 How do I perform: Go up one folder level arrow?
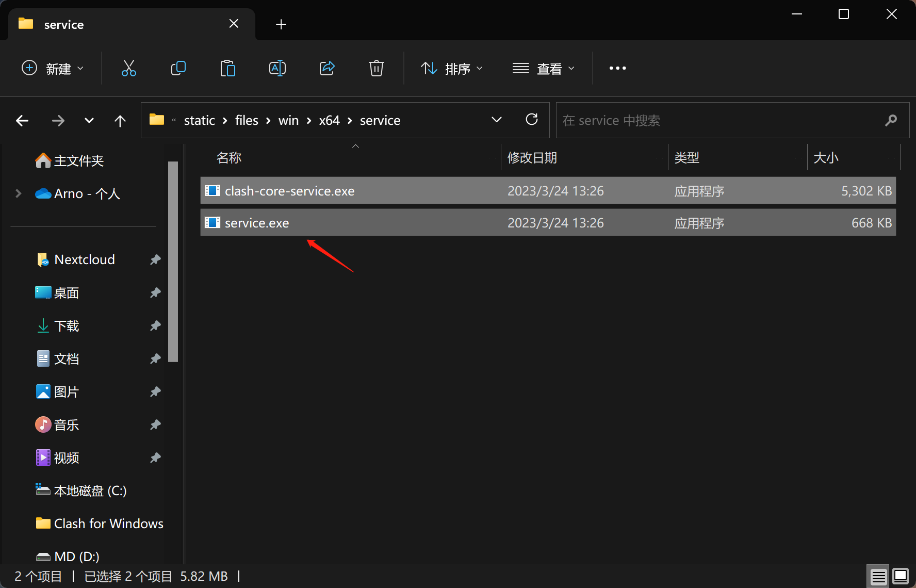coord(120,121)
